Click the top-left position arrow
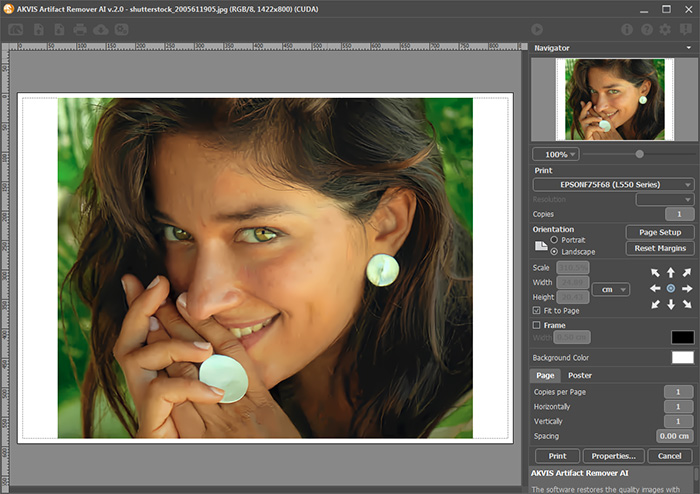The image size is (700, 494). (654, 273)
